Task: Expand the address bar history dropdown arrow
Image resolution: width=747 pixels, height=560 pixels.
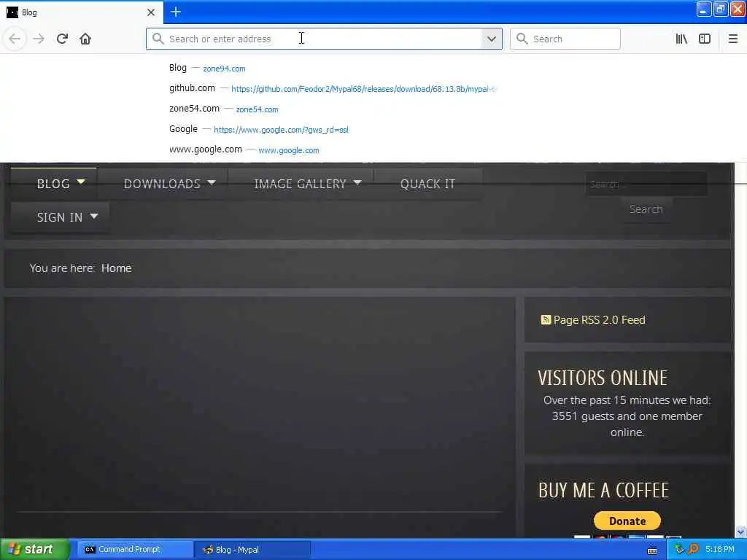Action: (492, 39)
